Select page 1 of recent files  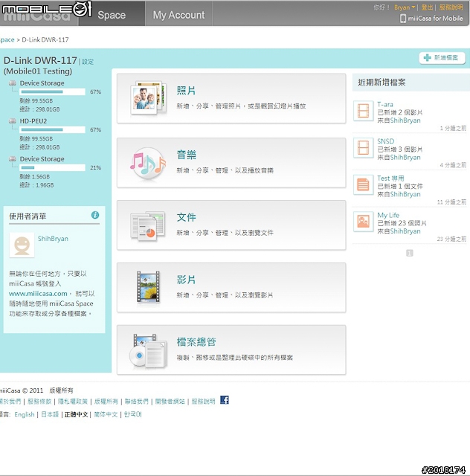pyautogui.click(x=409, y=253)
